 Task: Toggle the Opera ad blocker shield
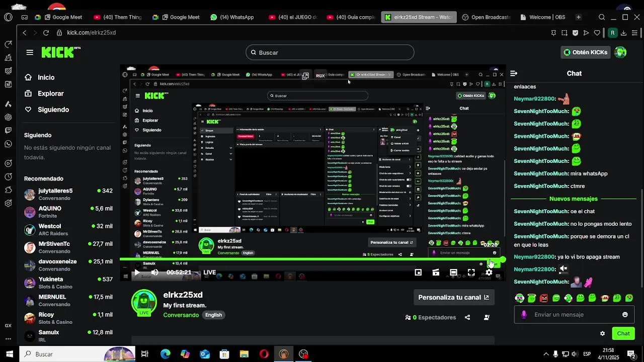[575, 33]
